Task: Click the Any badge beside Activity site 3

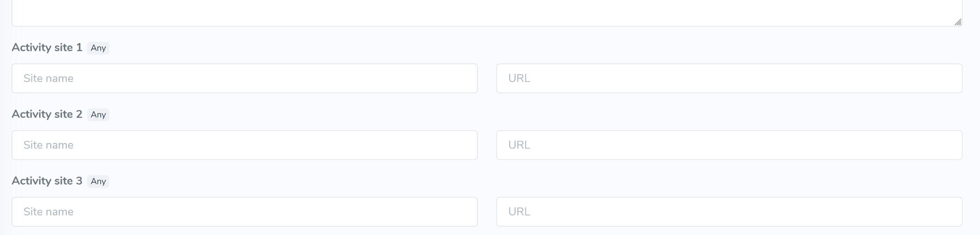Action: 98,182
